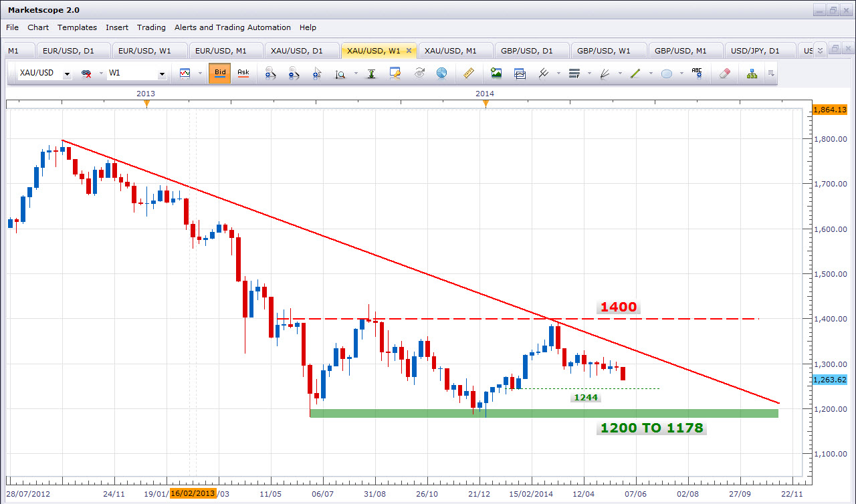Click the add picture image icon
The width and height of the screenshot is (856, 504).
[496, 74]
